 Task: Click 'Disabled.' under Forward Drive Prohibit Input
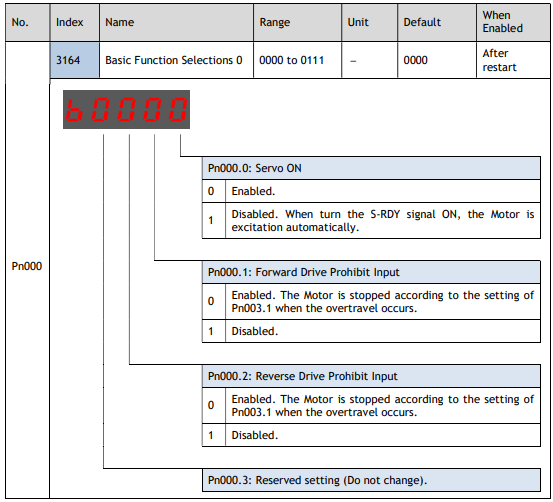pos(383,331)
